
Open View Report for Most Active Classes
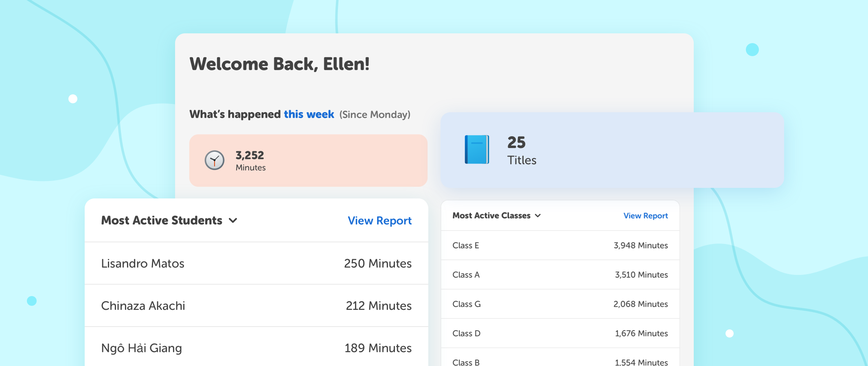click(645, 216)
